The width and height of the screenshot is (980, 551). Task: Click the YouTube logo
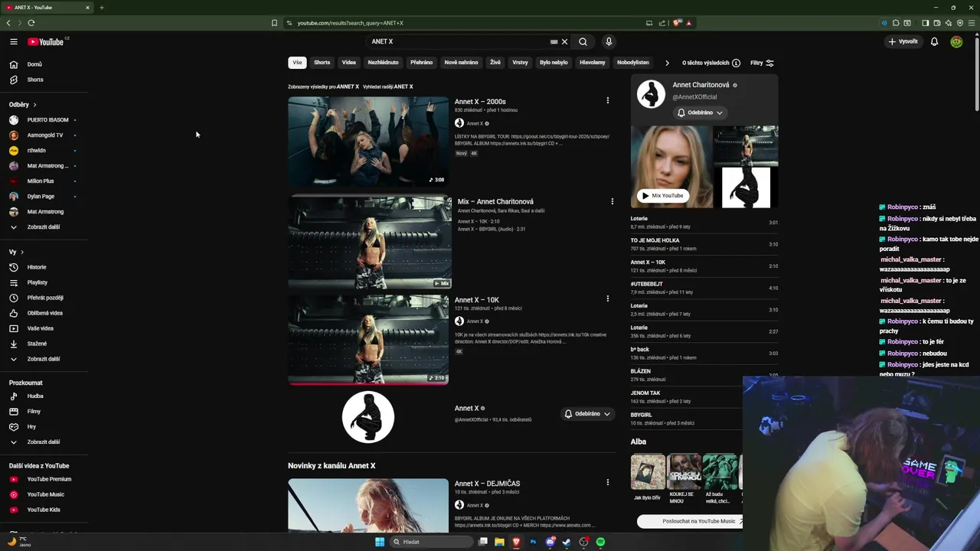click(x=47, y=42)
